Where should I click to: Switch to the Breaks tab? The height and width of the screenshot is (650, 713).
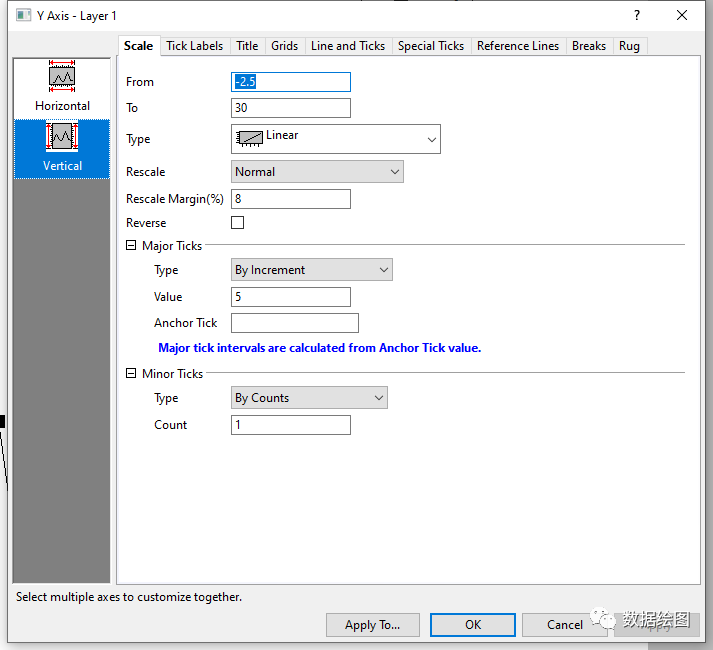[589, 46]
